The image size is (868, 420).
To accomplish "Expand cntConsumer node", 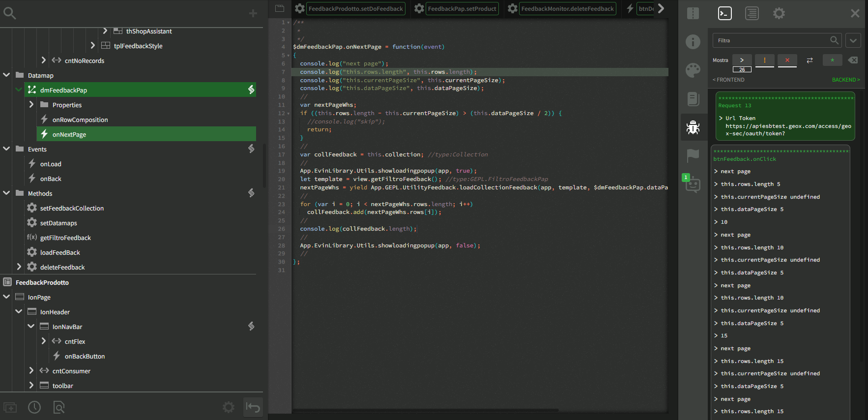I will point(31,370).
